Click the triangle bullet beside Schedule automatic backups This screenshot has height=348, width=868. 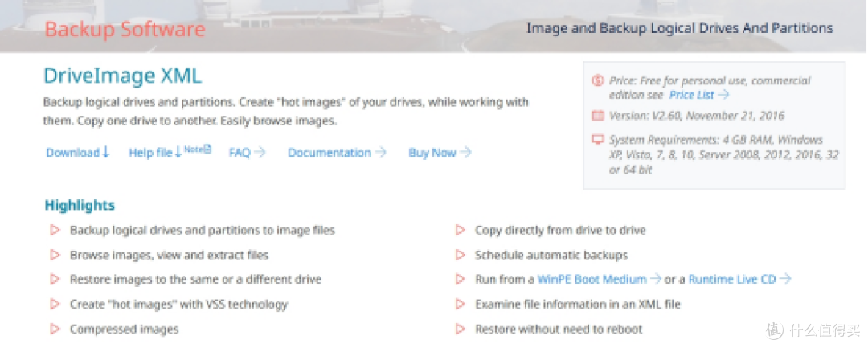[460, 255]
